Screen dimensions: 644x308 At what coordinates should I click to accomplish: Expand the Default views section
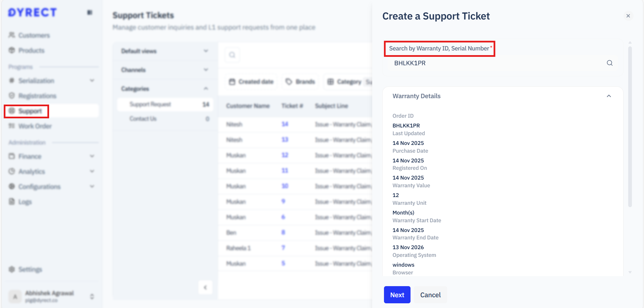[206, 51]
